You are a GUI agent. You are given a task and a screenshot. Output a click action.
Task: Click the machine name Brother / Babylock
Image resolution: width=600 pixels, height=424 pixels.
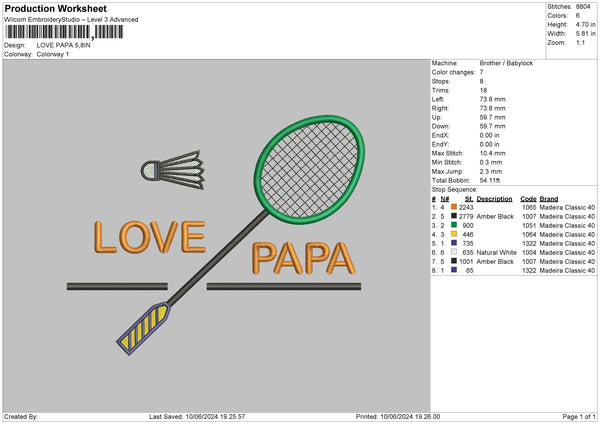[x=506, y=63]
